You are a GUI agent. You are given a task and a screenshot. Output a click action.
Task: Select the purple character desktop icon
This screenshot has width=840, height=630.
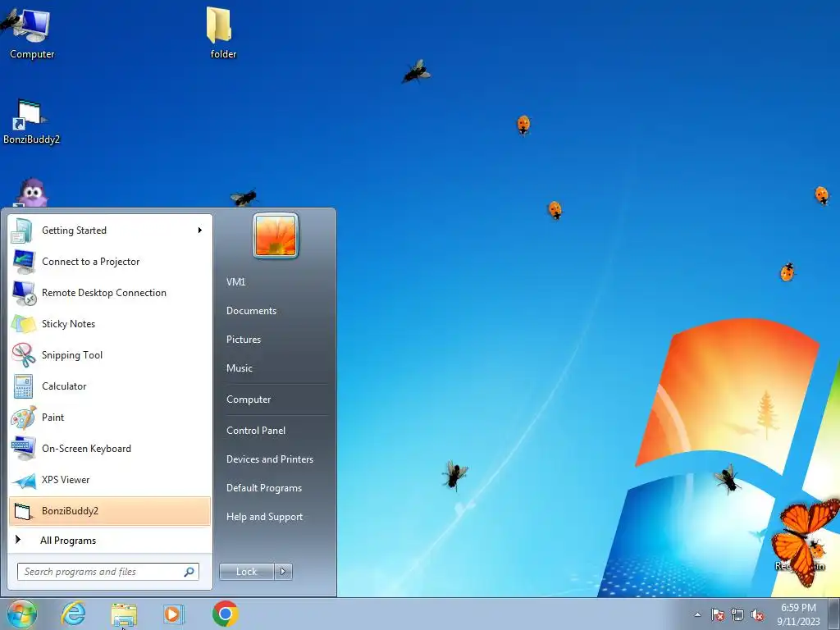click(32, 193)
